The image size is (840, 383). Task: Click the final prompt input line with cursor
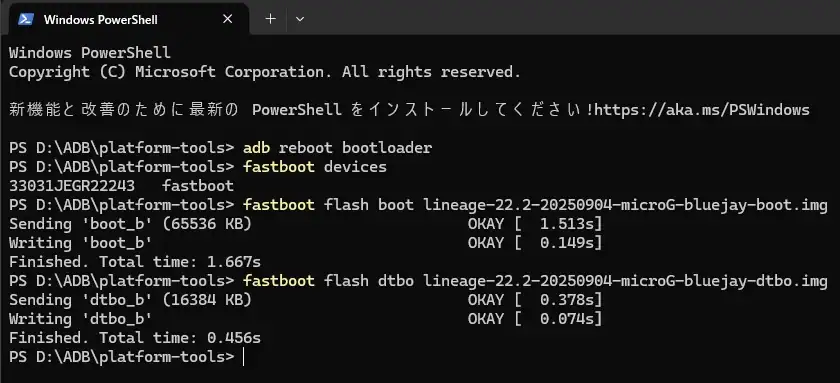pos(126,357)
